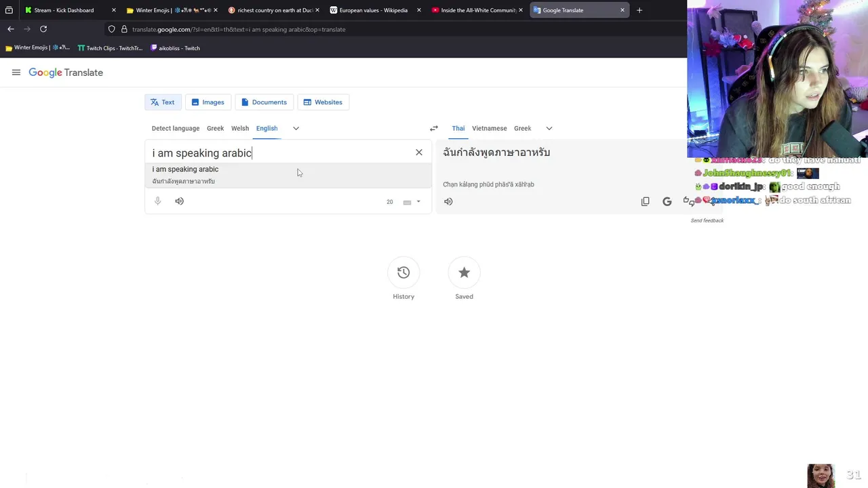This screenshot has width=868, height=488.
Task: Close the Google Translate tab
Action: tap(622, 10)
